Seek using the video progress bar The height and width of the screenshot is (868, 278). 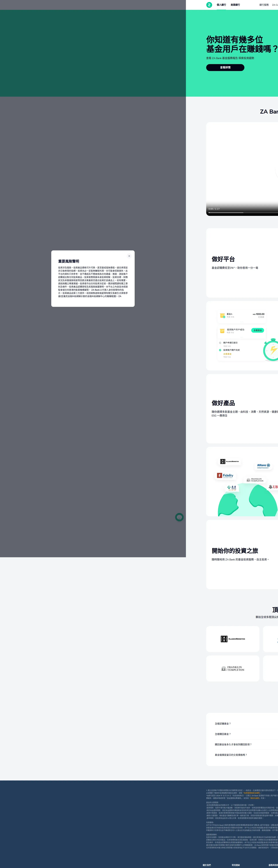pos(243,213)
